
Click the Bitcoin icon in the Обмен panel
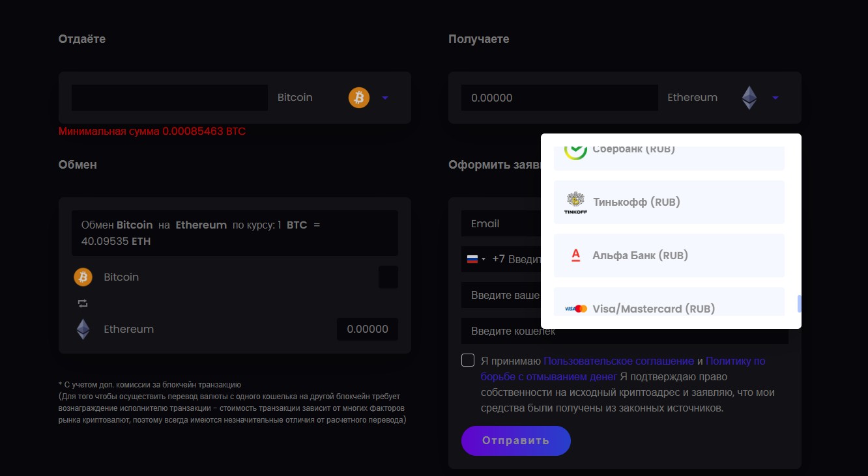click(x=83, y=277)
